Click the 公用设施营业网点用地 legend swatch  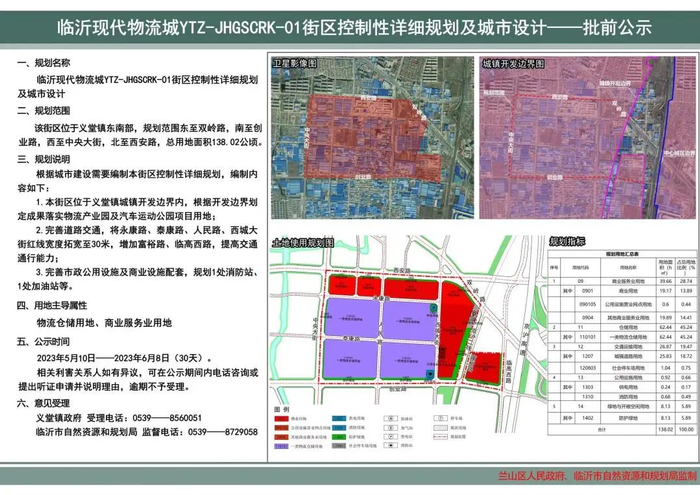[282, 428]
